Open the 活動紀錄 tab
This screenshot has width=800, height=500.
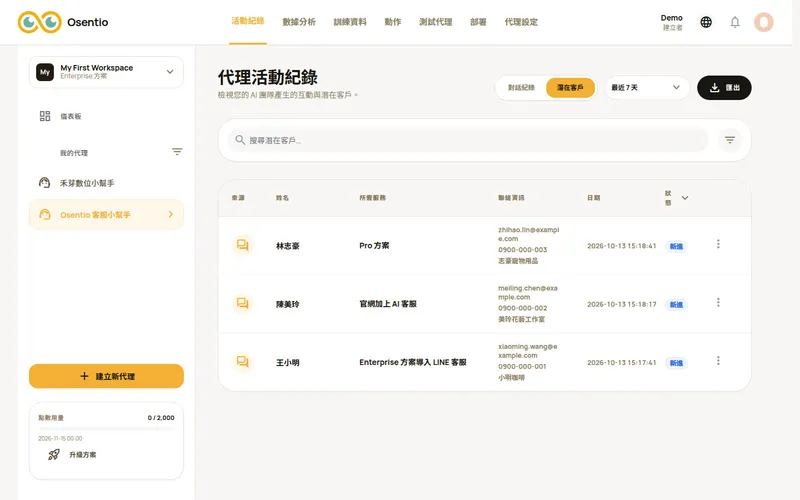point(247,21)
